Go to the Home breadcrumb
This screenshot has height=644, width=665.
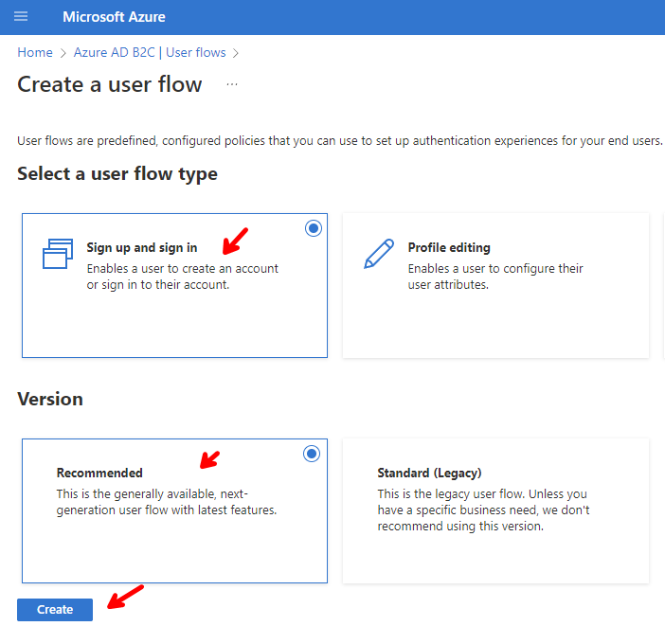coord(35,53)
